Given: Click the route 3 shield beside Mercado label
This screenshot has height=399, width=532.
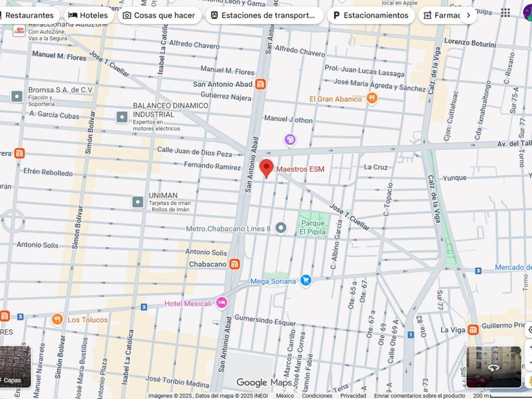Looking at the screenshot, I should tap(478, 271).
